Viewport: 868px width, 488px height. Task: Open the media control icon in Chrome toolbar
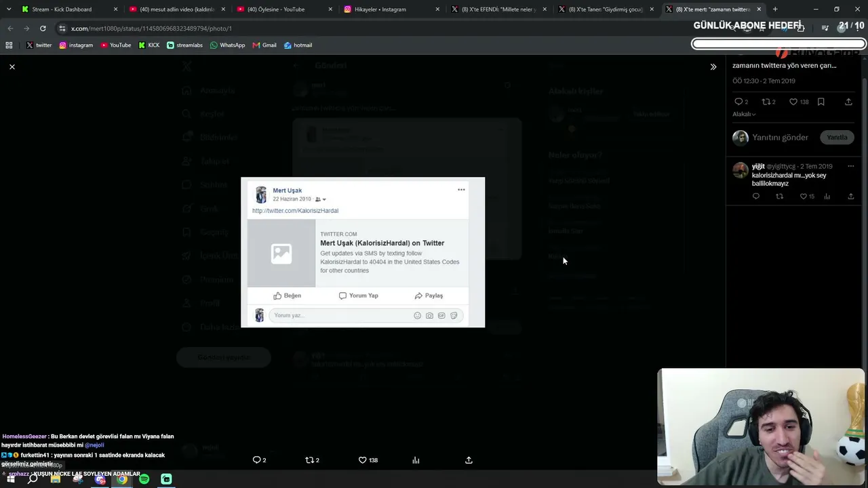pos(825,28)
